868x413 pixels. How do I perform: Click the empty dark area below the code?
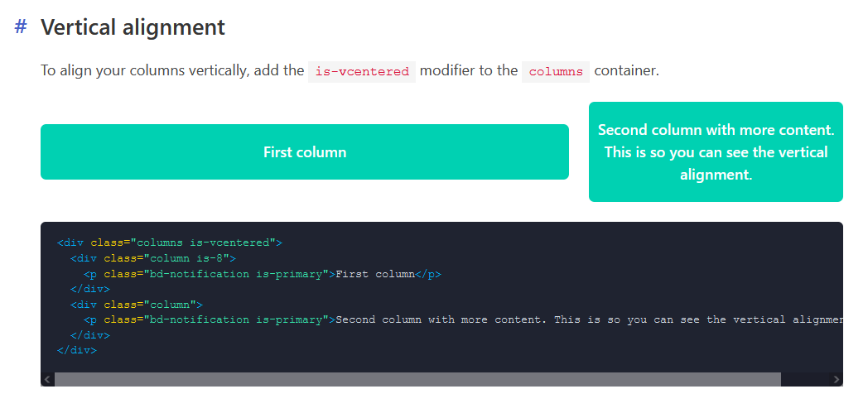[441, 364]
